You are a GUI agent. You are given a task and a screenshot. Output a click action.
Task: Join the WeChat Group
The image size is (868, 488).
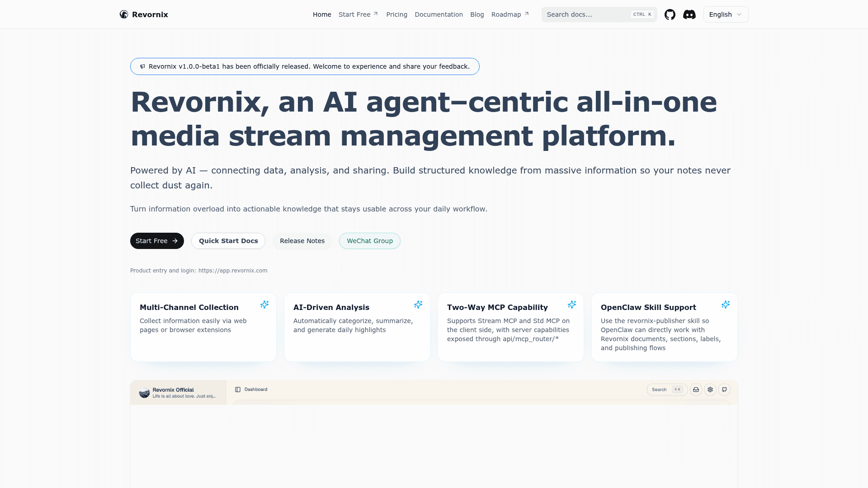coord(370,241)
